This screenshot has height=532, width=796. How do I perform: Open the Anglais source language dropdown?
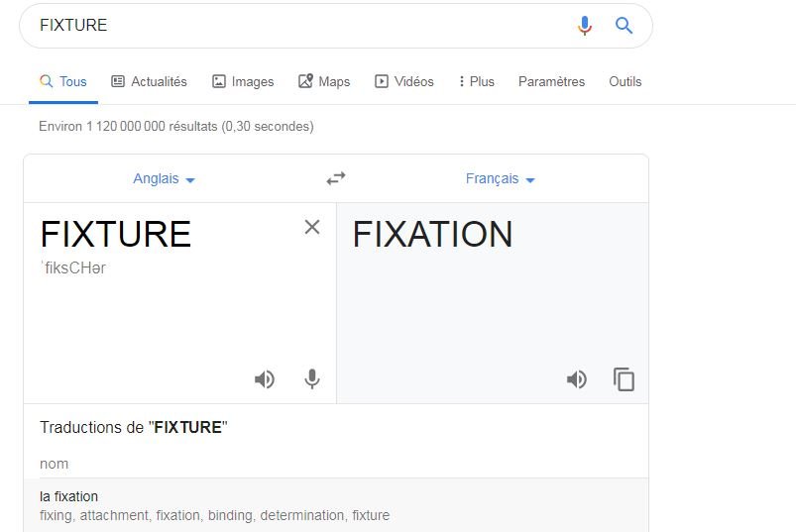point(164,179)
